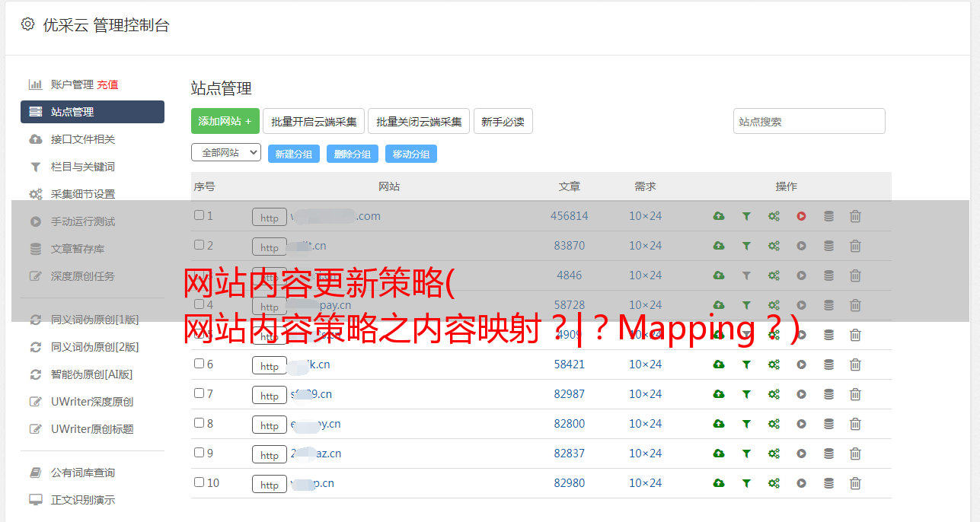
Task: Click the cloud upload icon in row 9
Action: 719,454
